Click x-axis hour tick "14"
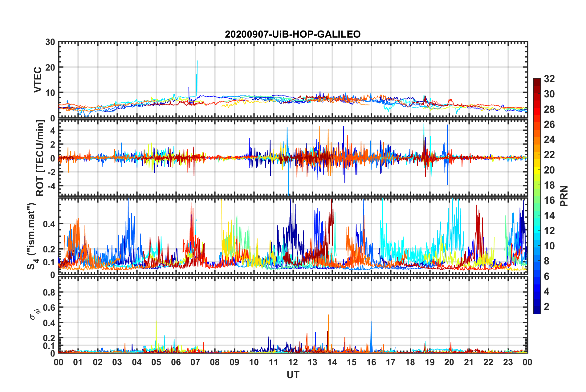The width and height of the screenshot is (586, 392). [x=332, y=362]
